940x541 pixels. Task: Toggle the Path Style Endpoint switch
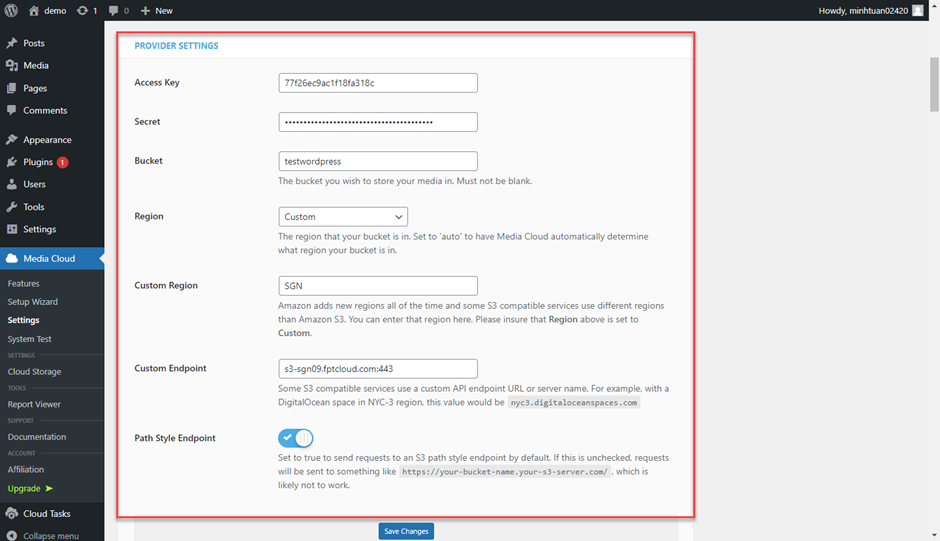[296, 438]
